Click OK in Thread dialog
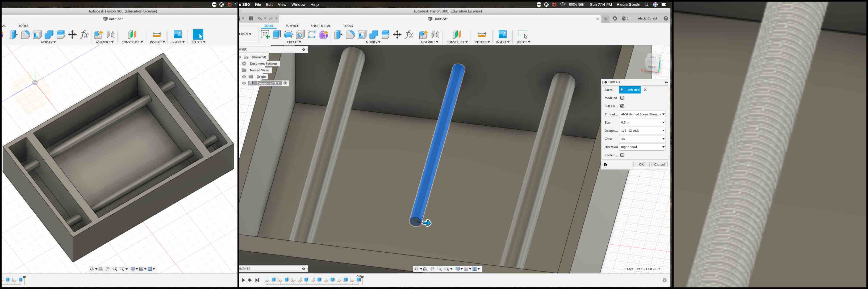The width and height of the screenshot is (868, 289). click(641, 164)
